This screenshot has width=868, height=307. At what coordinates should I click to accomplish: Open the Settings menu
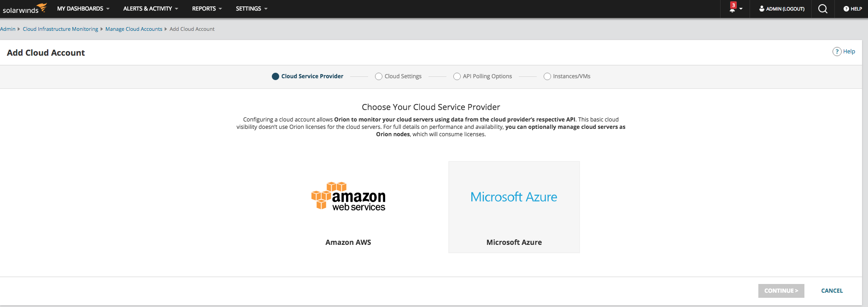[252, 9]
